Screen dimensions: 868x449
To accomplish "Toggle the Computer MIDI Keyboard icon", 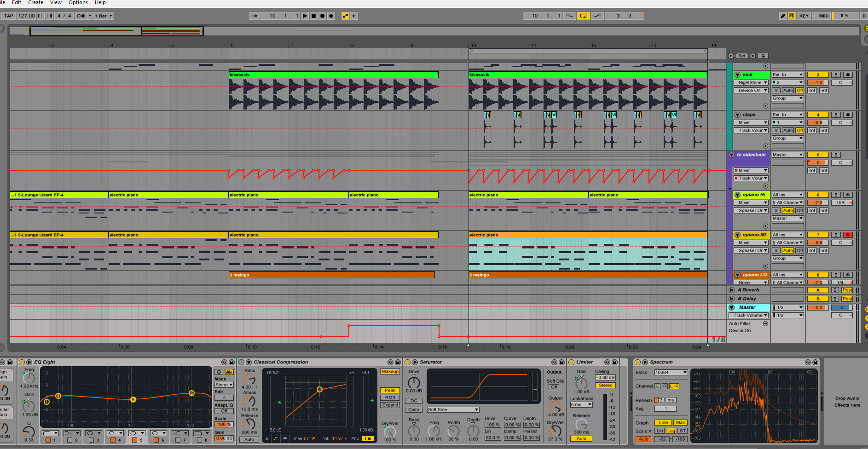I will pos(792,16).
